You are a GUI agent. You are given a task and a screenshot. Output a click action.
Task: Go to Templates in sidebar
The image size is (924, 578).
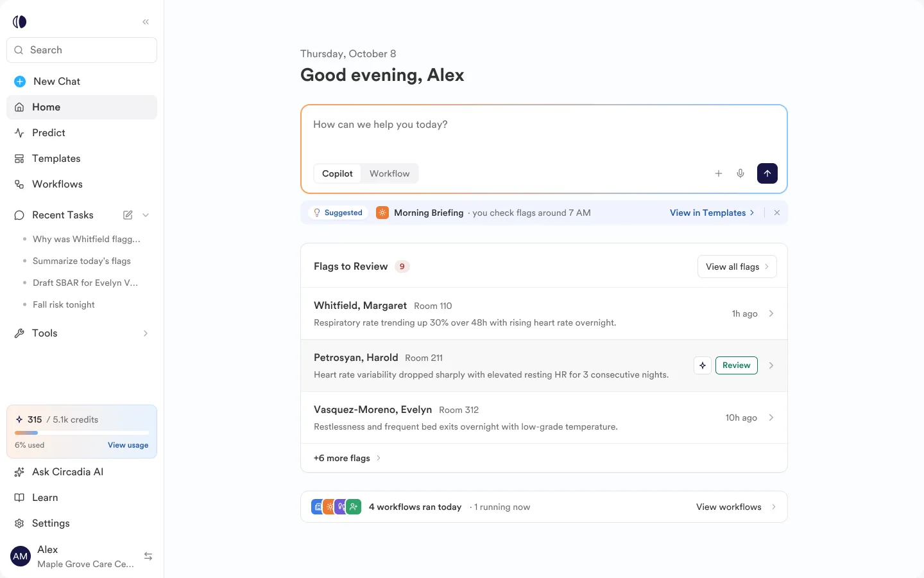click(81, 159)
